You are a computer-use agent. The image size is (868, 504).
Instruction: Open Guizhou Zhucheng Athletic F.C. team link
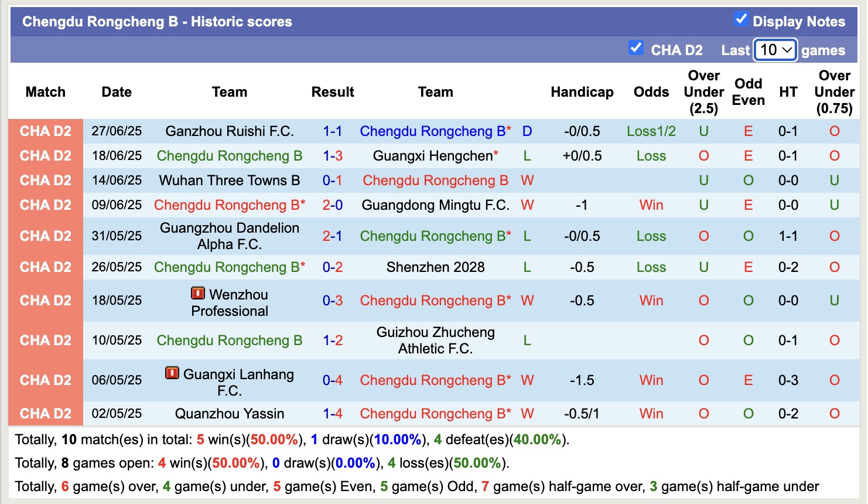436,340
